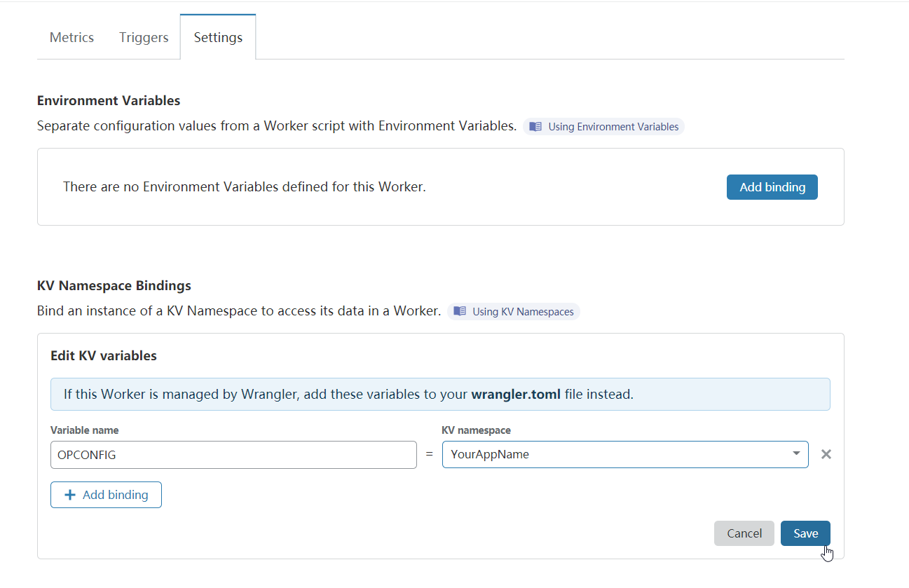
Task: Click the KV namespace field label
Action: [476, 430]
